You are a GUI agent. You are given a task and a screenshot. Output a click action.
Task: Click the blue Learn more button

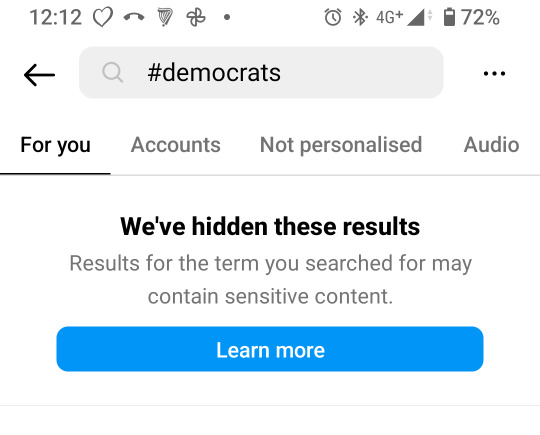coord(270,349)
